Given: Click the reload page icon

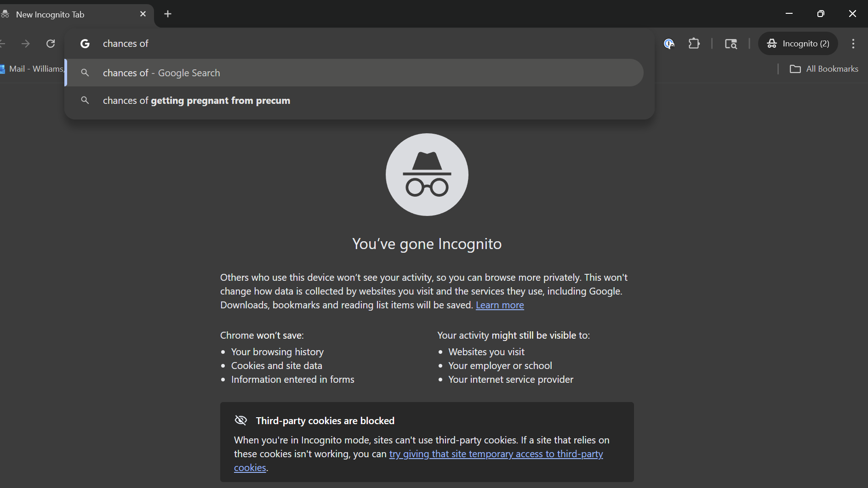Looking at the screenshot, I should 51,44.
